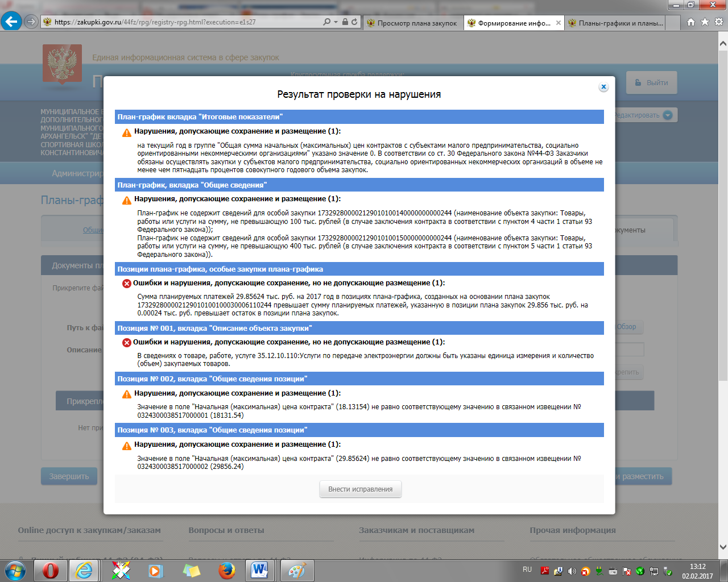Open the Paint app in taskbar
Image resolution: width=728 pixels, height=582 pixels.
click(x=296, y=570)
